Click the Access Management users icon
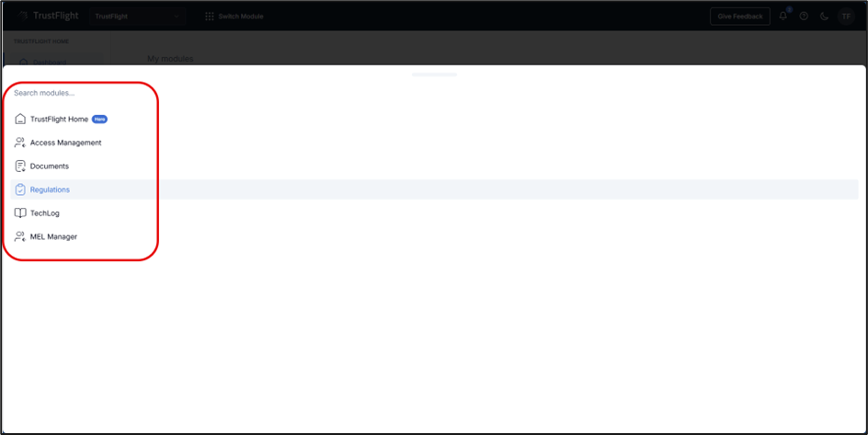868x435 pixels. [x=20, y=143]
